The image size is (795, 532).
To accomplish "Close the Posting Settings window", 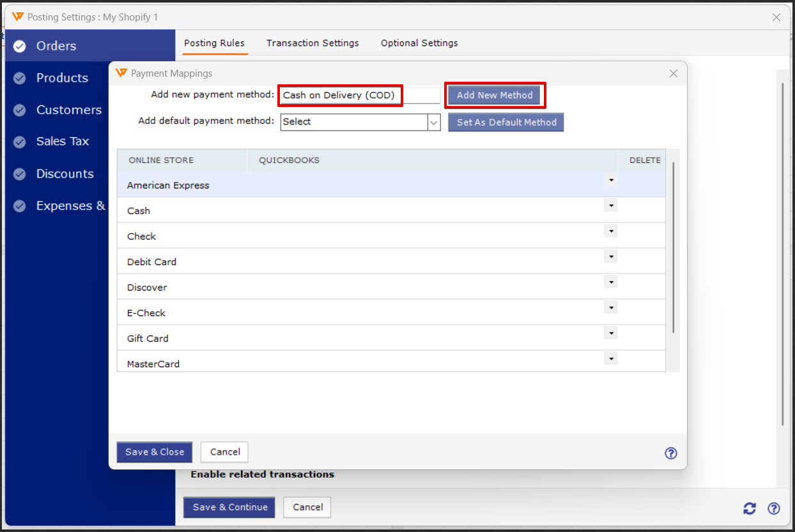I will pos(776,17).
